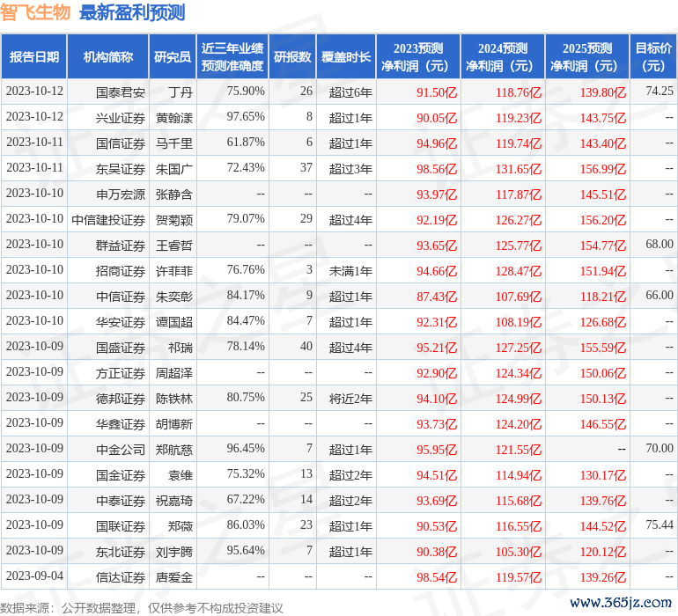Click 2023 profit value 94.96亿

click(437, 143)
